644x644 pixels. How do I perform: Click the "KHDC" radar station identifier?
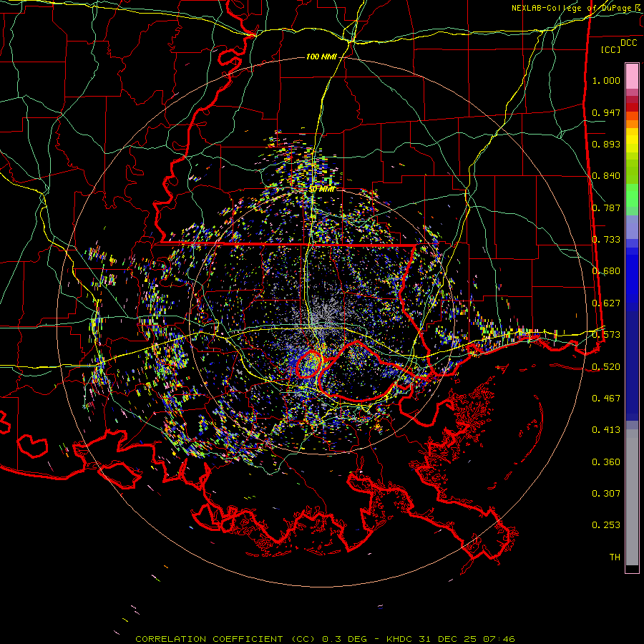(400, 639)
